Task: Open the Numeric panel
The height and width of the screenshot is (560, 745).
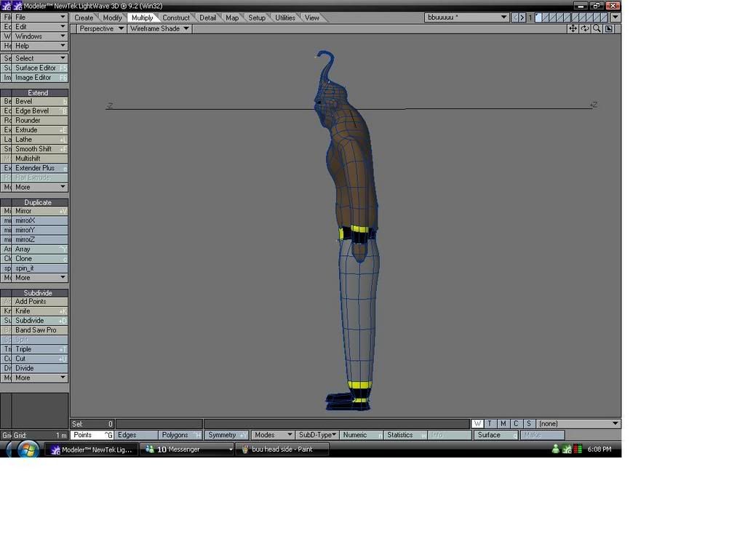Action: 361,435
